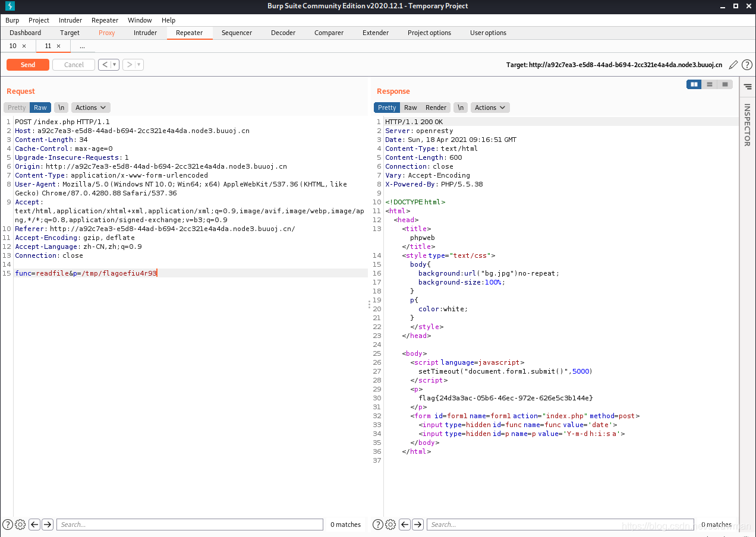
Task: Click in request search field
Action: 190,525
